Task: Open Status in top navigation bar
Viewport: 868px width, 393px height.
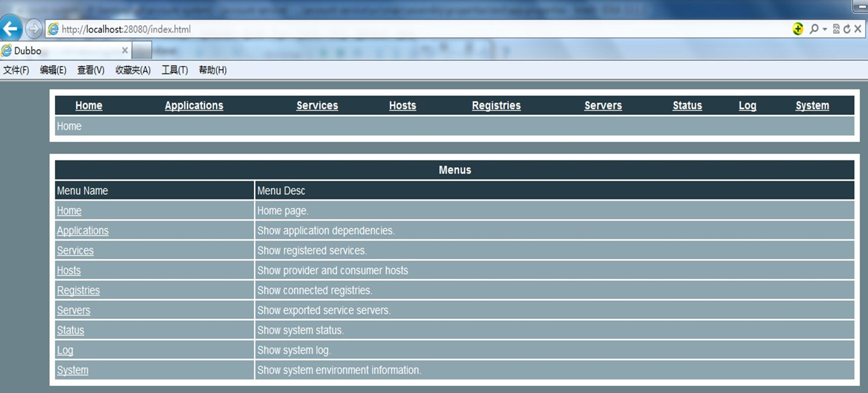Action: [687, 105]
